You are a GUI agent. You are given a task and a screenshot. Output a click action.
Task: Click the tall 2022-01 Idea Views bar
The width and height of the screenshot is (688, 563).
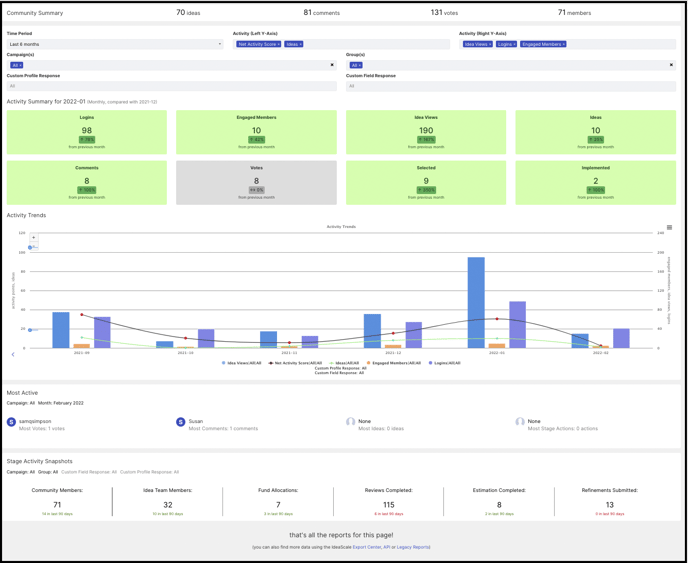(x=476, y=303)
